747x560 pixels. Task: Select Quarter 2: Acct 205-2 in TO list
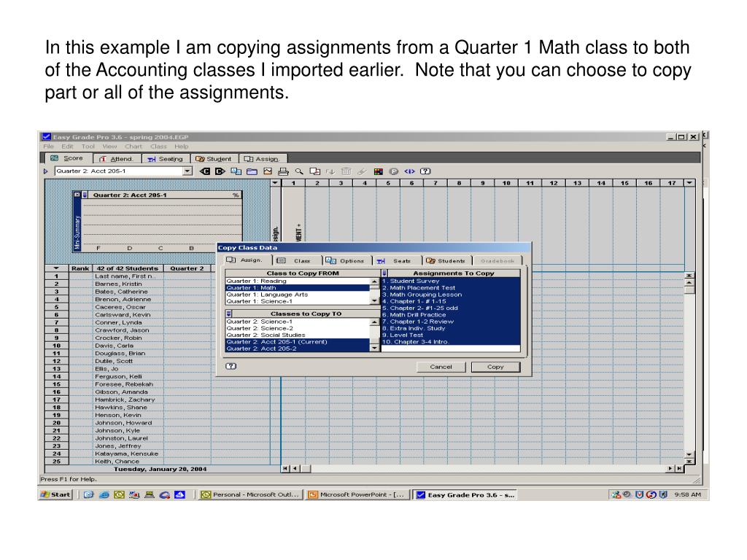pyautogui.click(x=298, y=349)
